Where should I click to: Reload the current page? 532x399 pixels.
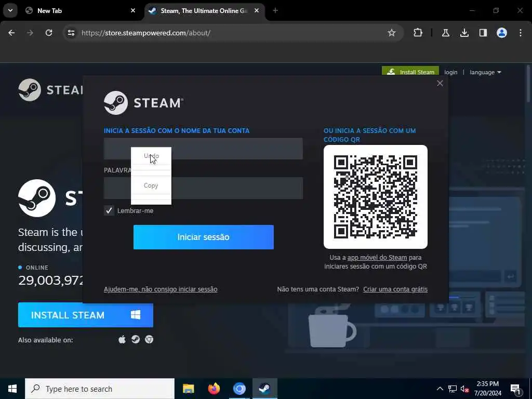pos(49,33)
